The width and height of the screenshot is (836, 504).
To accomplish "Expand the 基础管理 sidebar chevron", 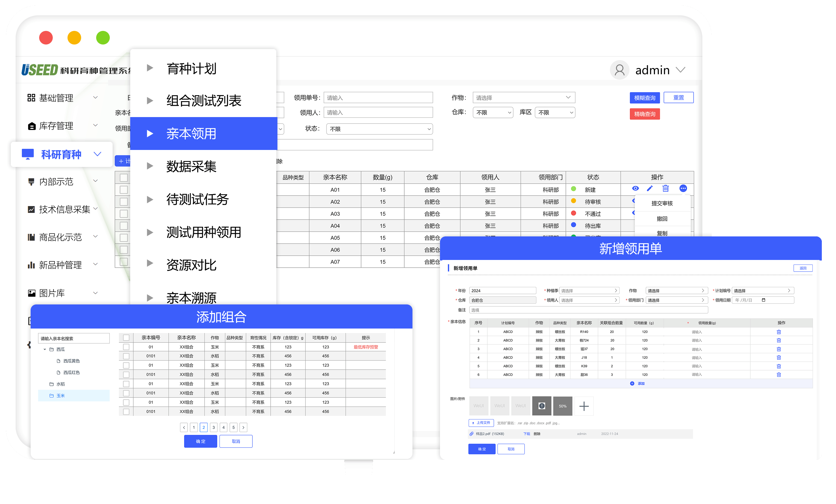I will click(96, 98).
